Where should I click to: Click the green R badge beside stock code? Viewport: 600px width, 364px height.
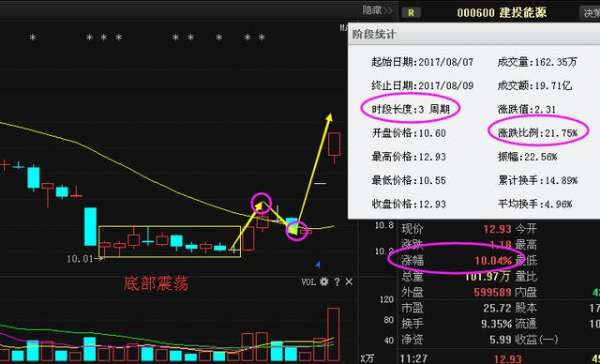(411, 13)
